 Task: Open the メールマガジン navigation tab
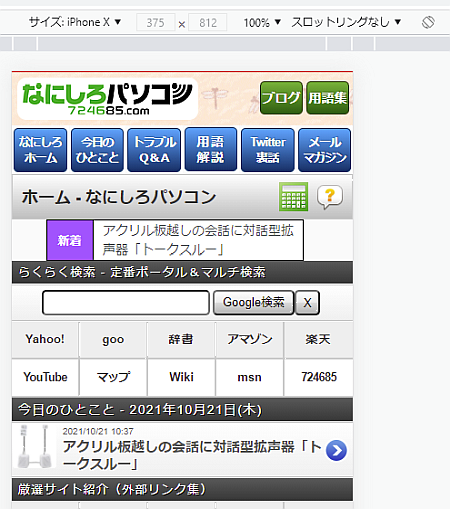[324, 150]
